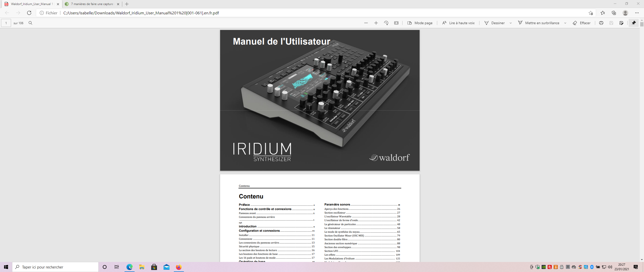
Task: Zoom out the PDF with minus icon
Action: [x=366, y=23]
